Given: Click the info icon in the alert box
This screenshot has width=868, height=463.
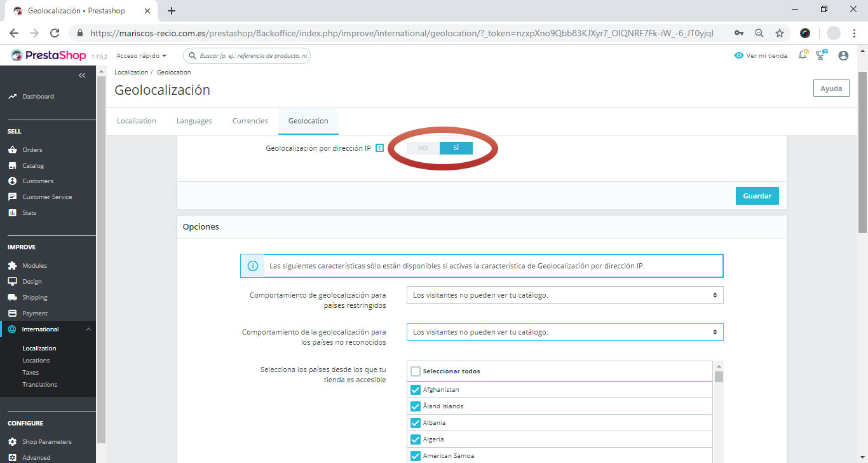Looking at the screenshot, I should tap(253, 266).
